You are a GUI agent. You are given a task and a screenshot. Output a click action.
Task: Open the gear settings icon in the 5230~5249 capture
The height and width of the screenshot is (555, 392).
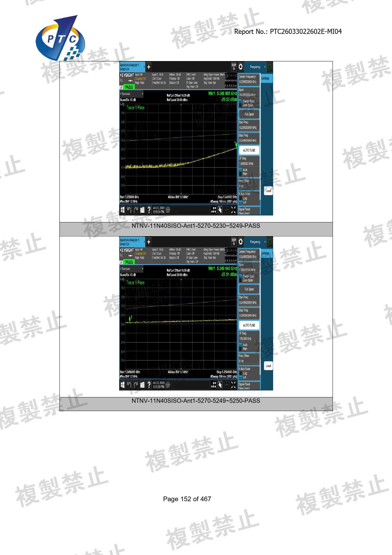241,67
